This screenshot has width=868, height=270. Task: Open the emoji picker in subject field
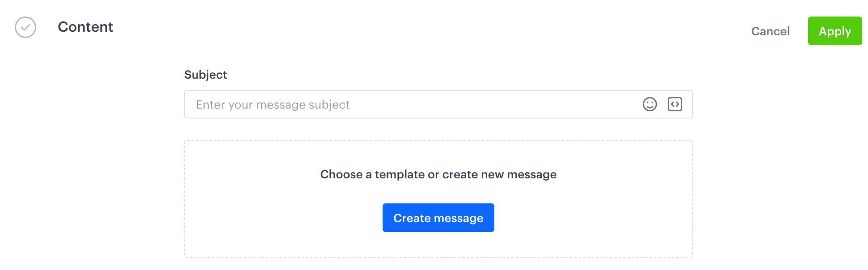(x=650, y=104)
